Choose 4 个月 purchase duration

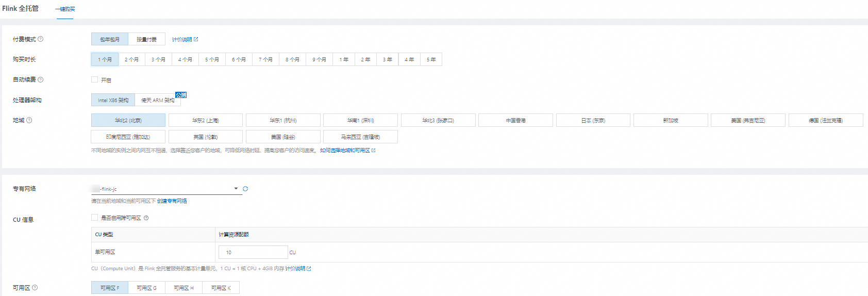[x=186, y=59]
